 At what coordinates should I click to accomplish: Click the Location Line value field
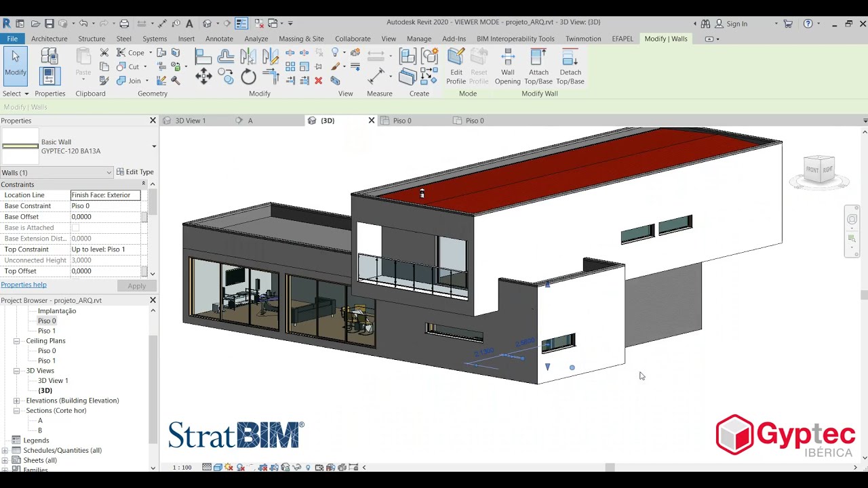tap(105, 195)
